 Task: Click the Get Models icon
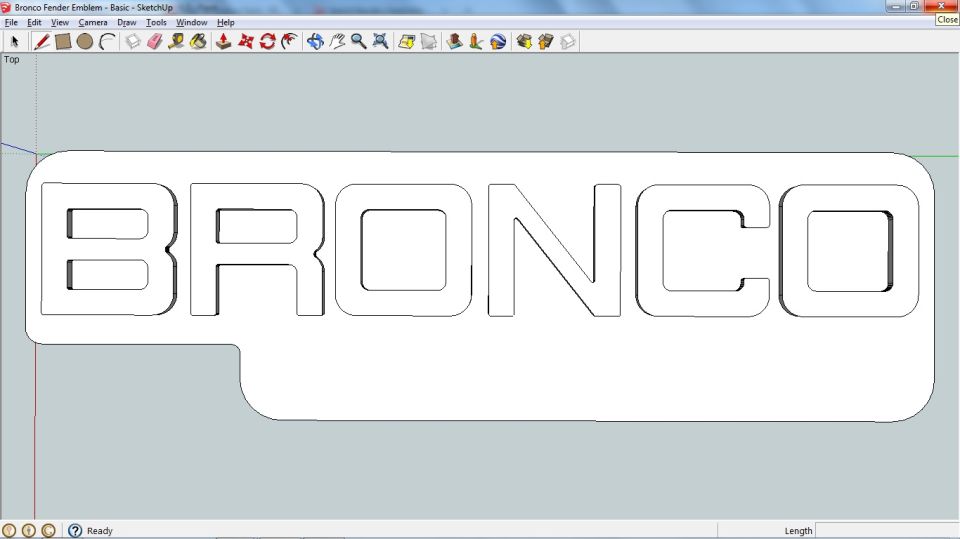524,42
